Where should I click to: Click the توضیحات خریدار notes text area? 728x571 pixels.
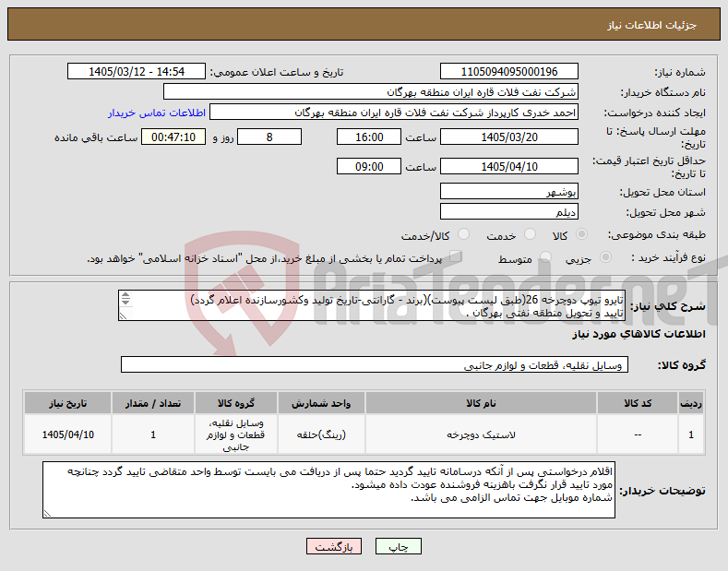(328, 490)
